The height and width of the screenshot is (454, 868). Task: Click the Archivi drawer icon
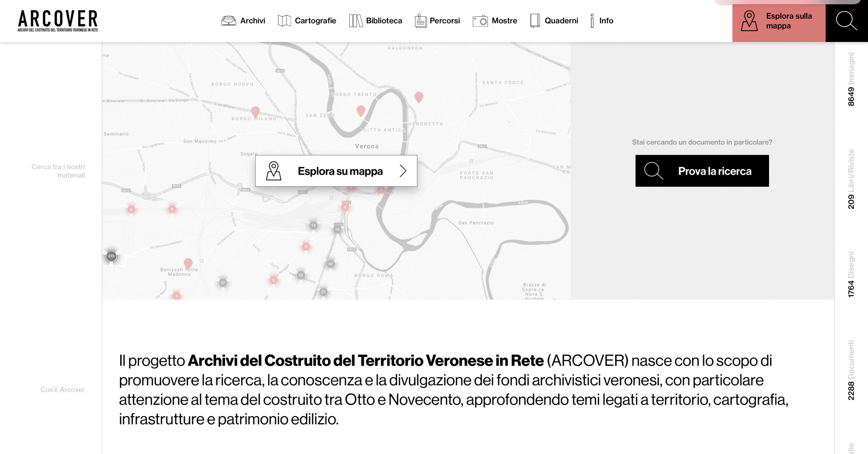click(229, 21)
